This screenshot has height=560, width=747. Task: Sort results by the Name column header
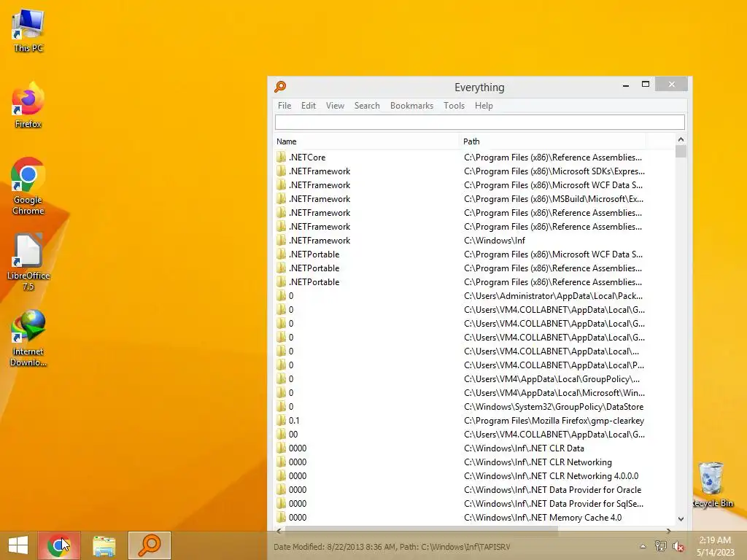pyautogui.click(x=366, y=141)
